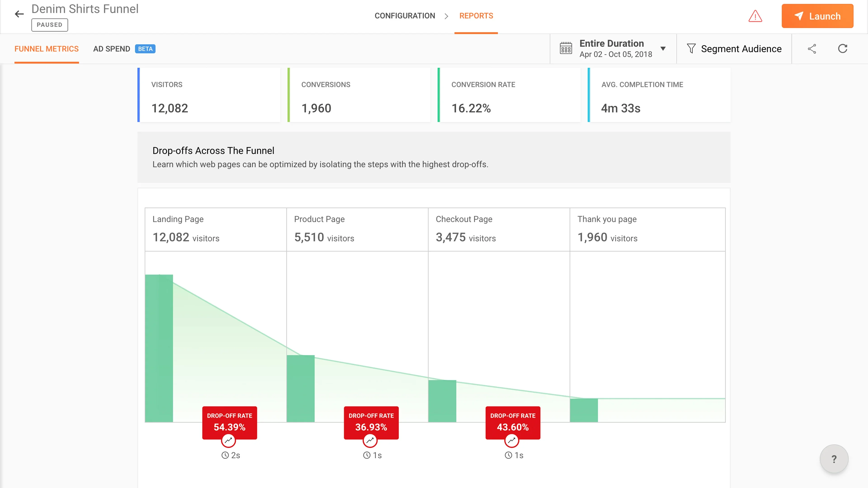The height and width of the screenshot is (488, 868).
Task: Click trend icon under 54.39% drop-off rate
Action: pyautogui.click(x=229, y=440)
